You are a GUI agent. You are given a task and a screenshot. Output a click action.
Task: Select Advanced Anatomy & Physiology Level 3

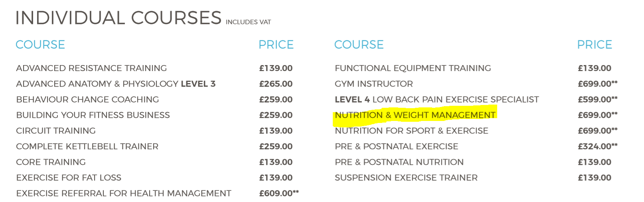pyautogui.click(x=116, y=84)
